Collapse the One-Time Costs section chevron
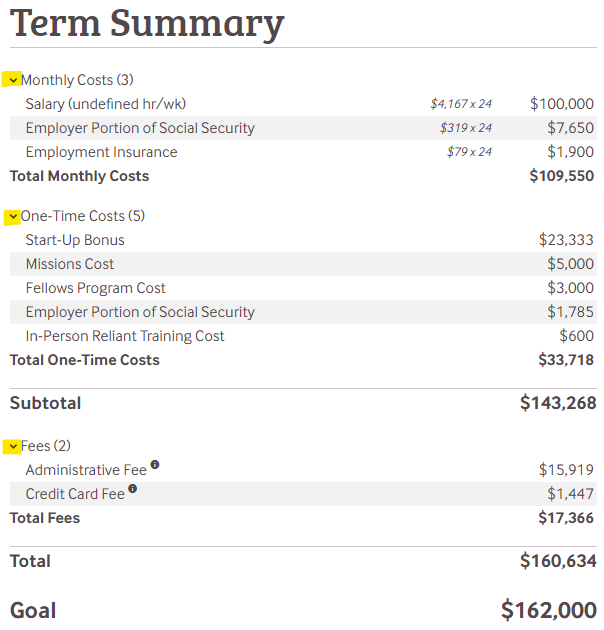 (x=14, y=216)
